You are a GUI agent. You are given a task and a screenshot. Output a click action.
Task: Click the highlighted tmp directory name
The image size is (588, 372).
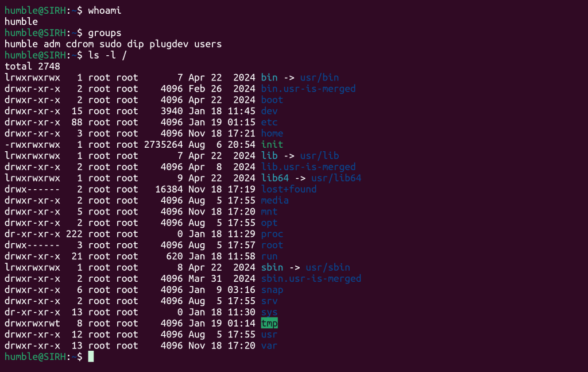[269, 324]
